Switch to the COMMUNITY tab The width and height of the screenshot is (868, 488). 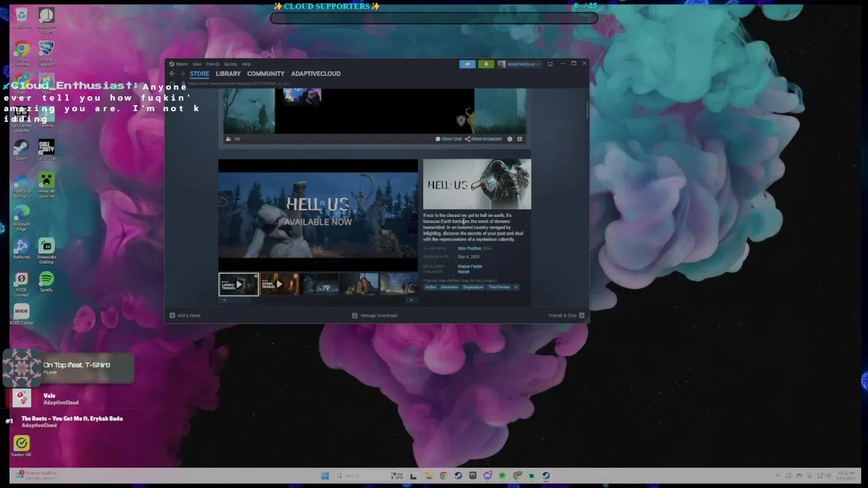pyautogui.click(x=266, y=74)
